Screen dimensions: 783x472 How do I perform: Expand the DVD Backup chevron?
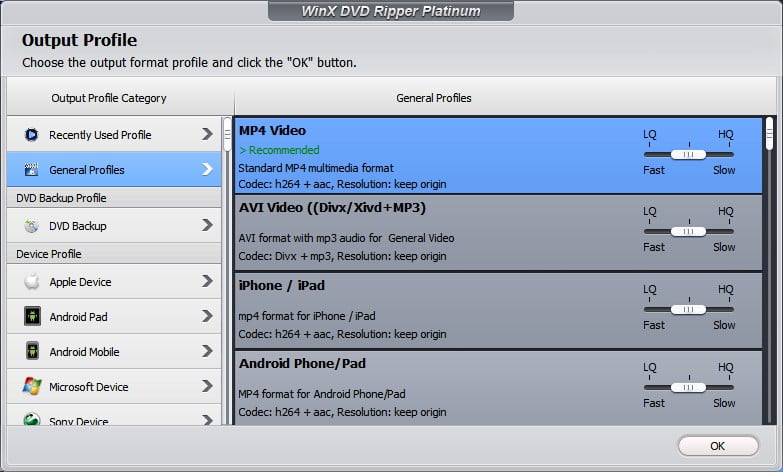point(207,226)
